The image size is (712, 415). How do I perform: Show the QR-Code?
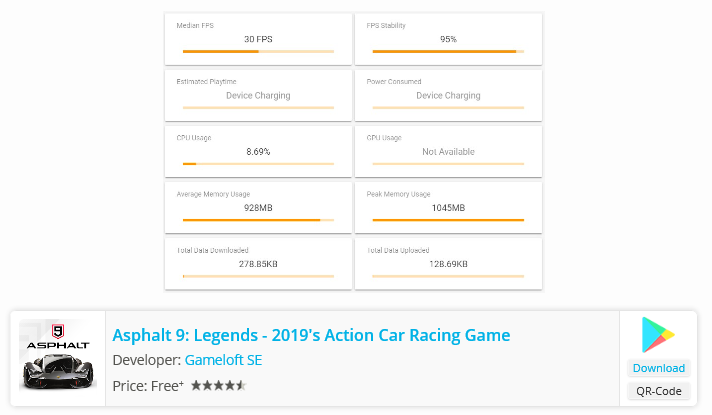coord(658,391)
